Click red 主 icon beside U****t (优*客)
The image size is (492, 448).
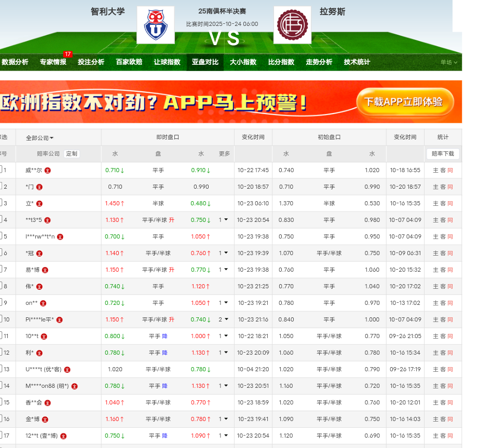67,370
